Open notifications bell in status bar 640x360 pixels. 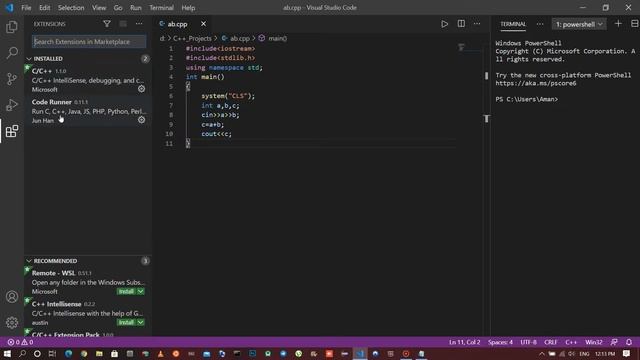629,342
